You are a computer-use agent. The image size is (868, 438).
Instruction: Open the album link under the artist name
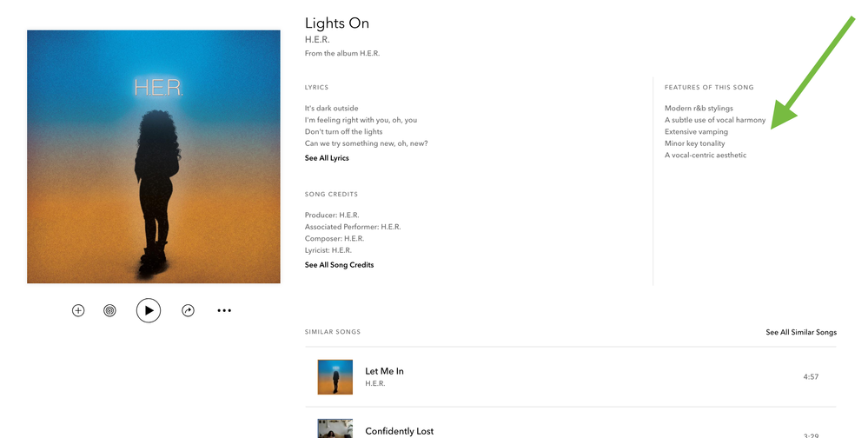click(x=342, y=54)
